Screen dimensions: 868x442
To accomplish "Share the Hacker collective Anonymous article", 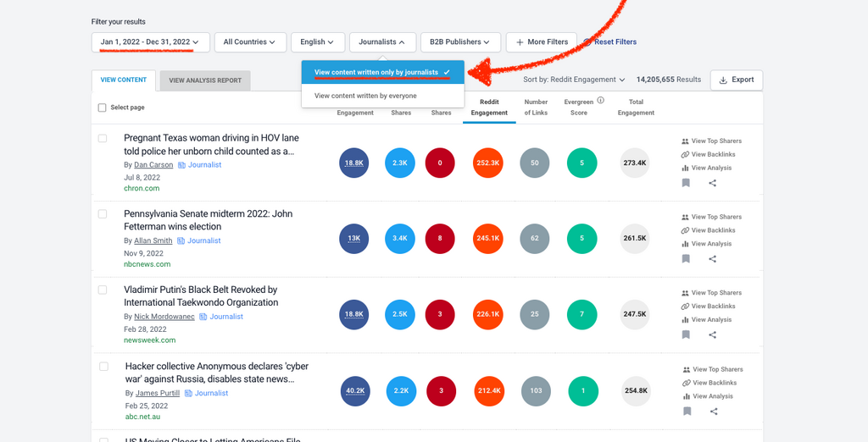I will coord(714,412).
